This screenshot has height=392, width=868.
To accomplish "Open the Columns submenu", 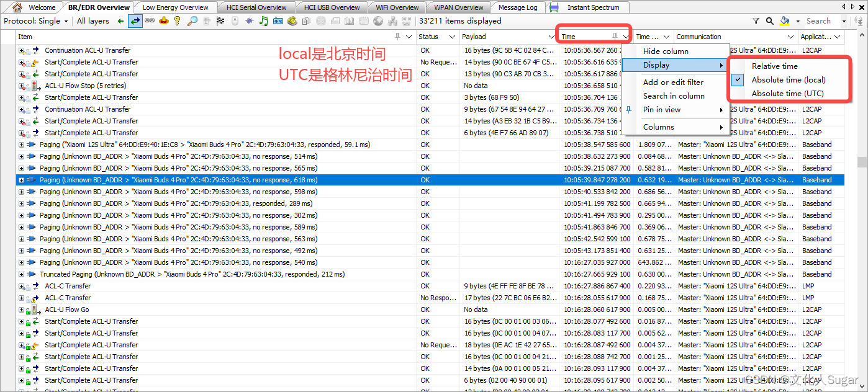I will coord(676,127).
